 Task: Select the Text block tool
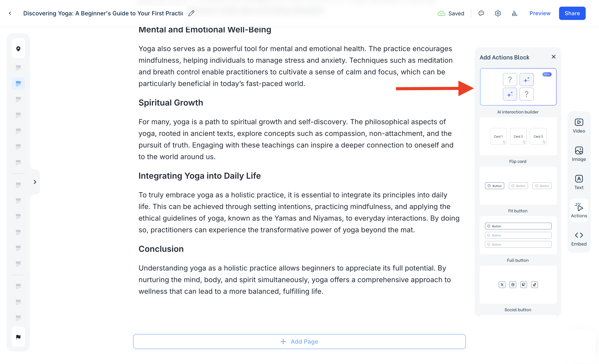pyautogui.click(x=579, y=182)
